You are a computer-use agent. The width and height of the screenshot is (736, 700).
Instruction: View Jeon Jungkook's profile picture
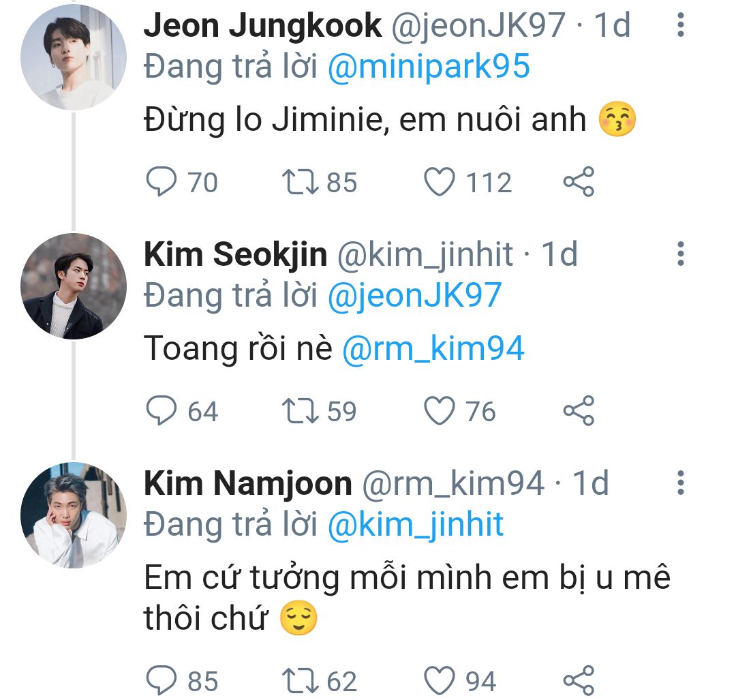(x=74, y=57)
